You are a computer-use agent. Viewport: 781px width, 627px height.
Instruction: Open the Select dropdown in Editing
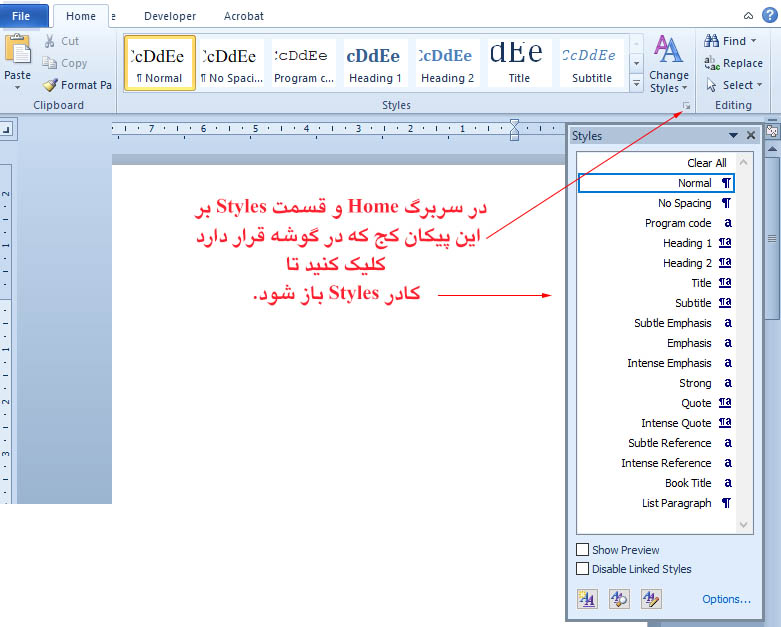tap(760, 85)
